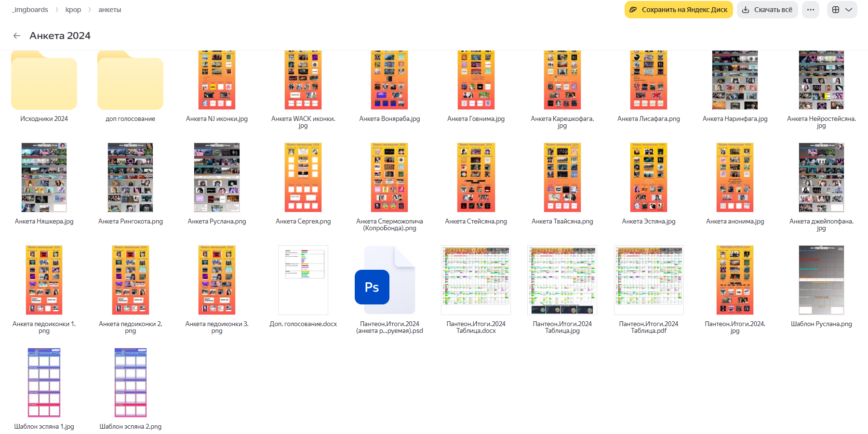Select Анкета Стейсяна.png thumbnail

tap(476, 177)
